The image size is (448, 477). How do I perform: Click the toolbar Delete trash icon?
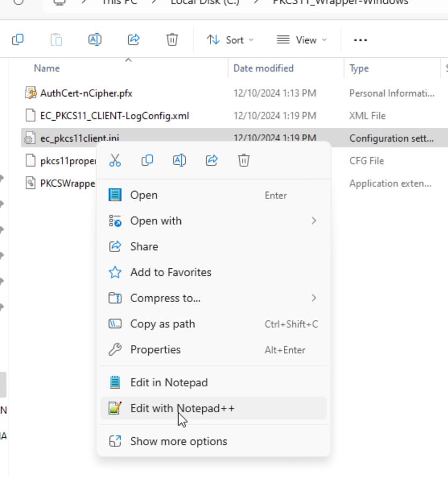[x=172, y=40]
